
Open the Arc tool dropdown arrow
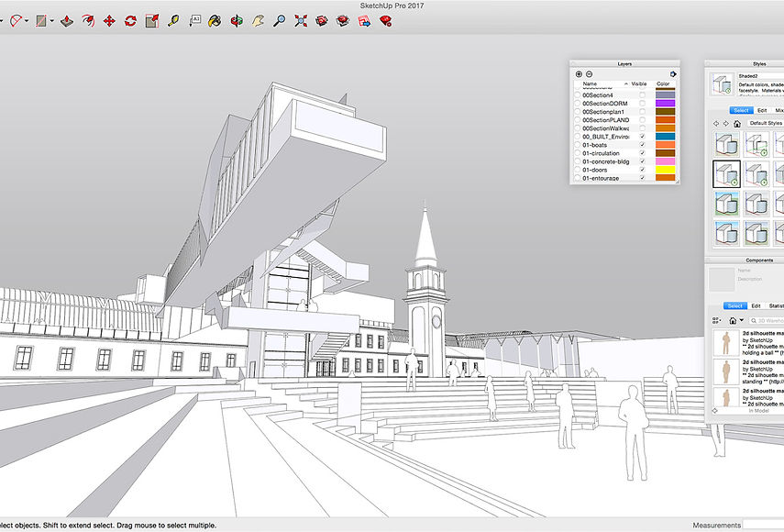click(27, 21)
